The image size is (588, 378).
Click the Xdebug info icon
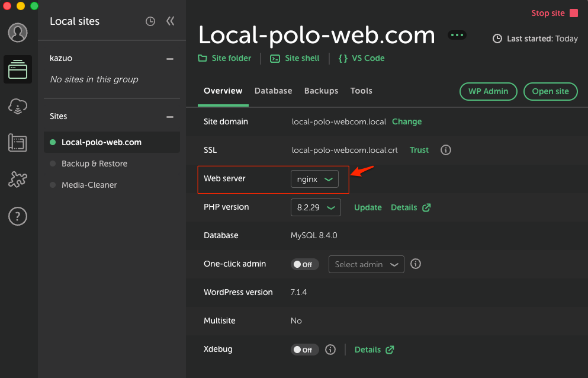tap(330, 350)
